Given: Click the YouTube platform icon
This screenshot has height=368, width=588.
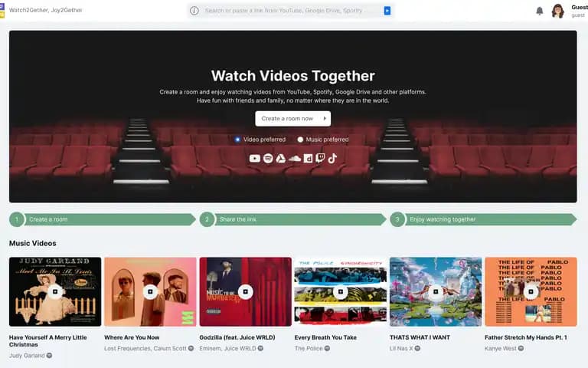Looking at the screenshot, I should [x=255, y=159].
